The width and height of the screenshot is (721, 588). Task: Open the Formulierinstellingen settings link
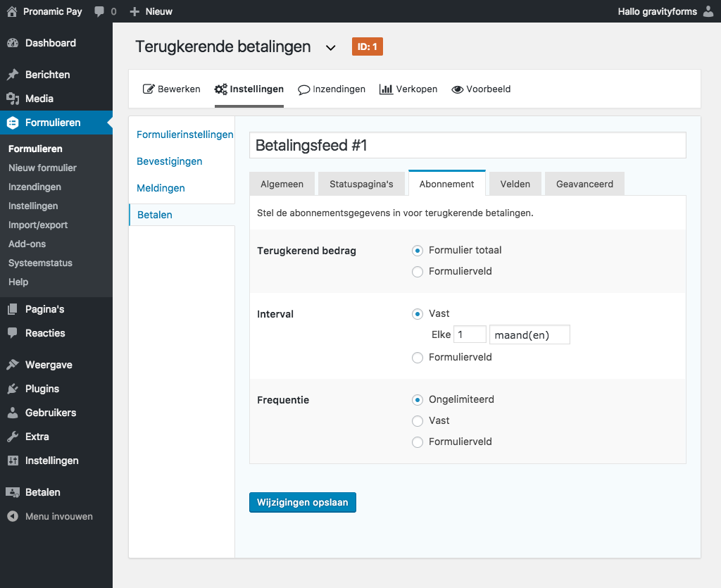pyautogui.click(x=185, y=135)
